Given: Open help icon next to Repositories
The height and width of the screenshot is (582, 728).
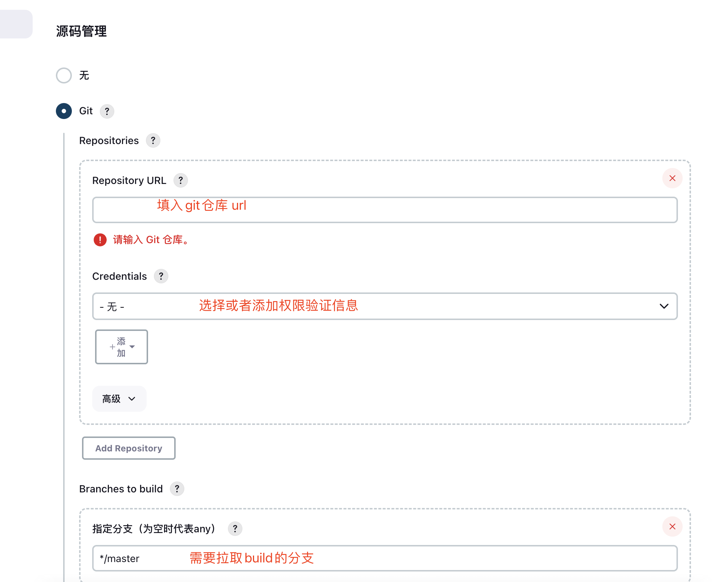Looking at the screenshot, I should click(x=153, y=140).
